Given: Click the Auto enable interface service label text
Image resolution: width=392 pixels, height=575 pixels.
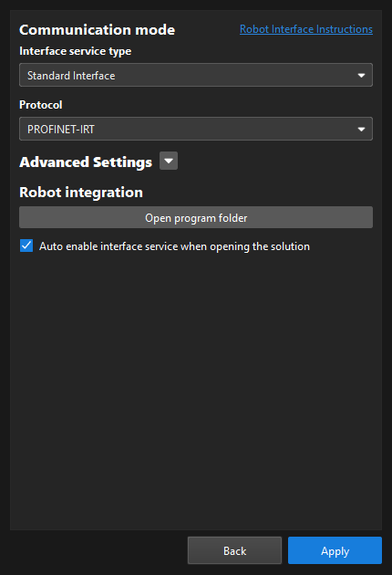Looking at the screenshot, I should coord(174,246).
